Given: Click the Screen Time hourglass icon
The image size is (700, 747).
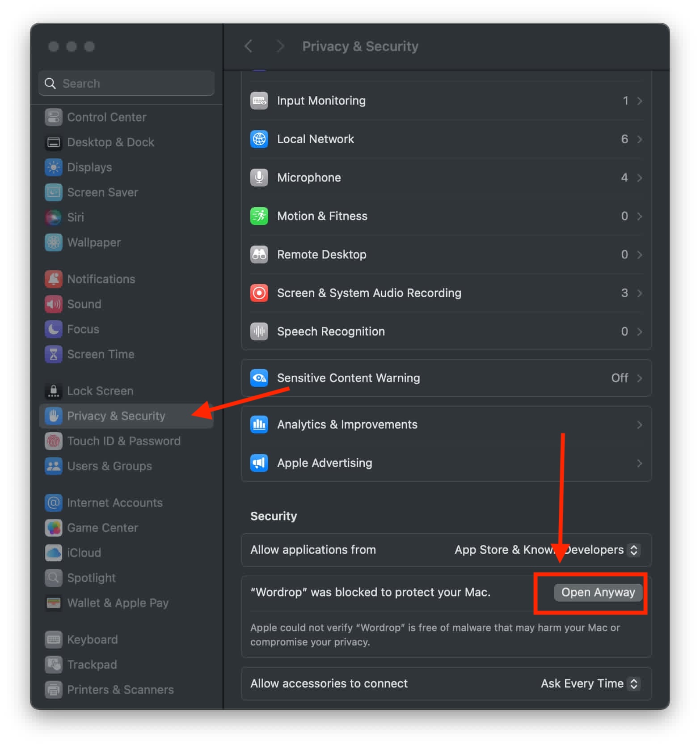Looking at the screenshot, I should point(53,354).
